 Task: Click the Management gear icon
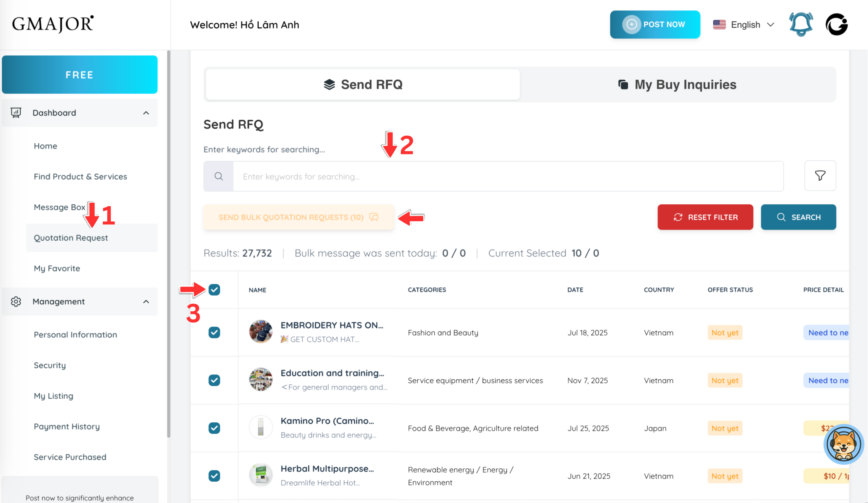pos(16,301)
